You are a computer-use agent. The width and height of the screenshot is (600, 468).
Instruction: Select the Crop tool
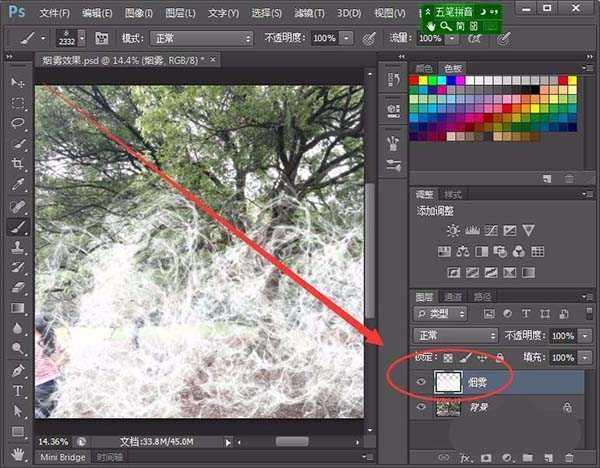(18, 164)
